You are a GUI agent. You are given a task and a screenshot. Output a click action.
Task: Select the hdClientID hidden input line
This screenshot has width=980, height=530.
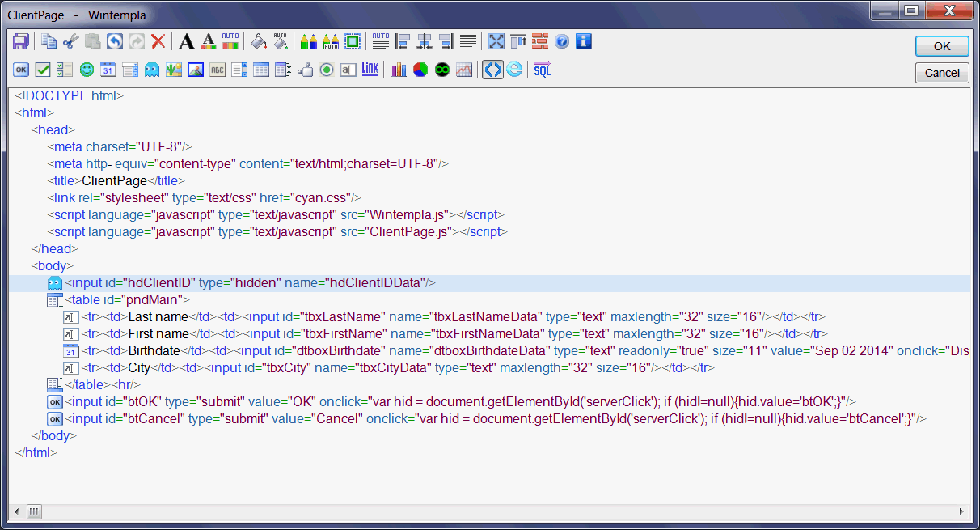click(x=490, y=283)
